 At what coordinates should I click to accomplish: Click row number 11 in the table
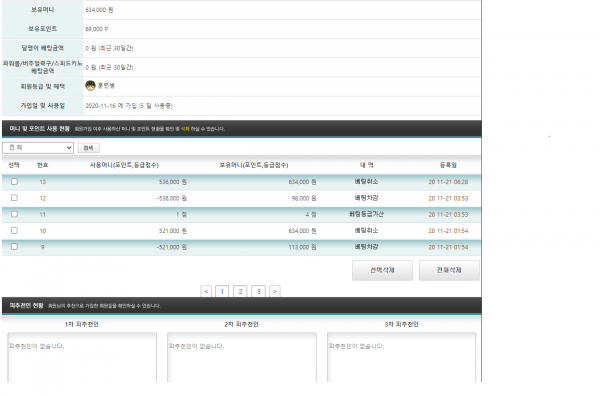tap(241, 214)
